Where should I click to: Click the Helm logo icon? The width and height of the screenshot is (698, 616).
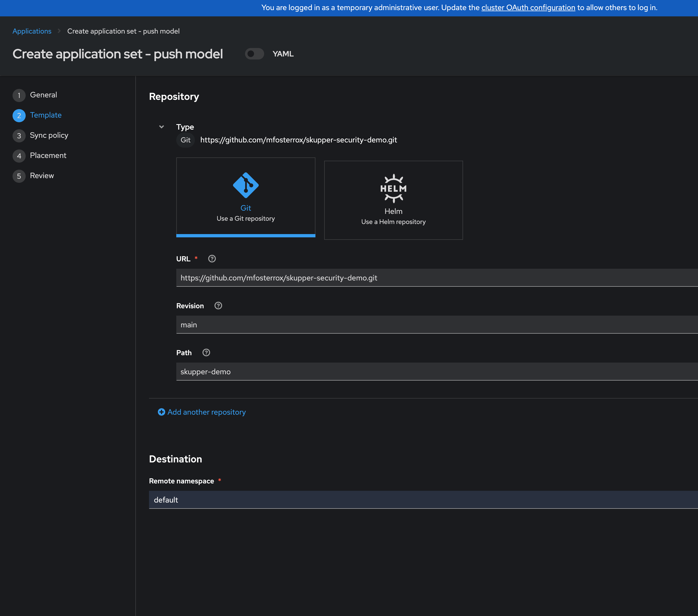coord(393,189)
